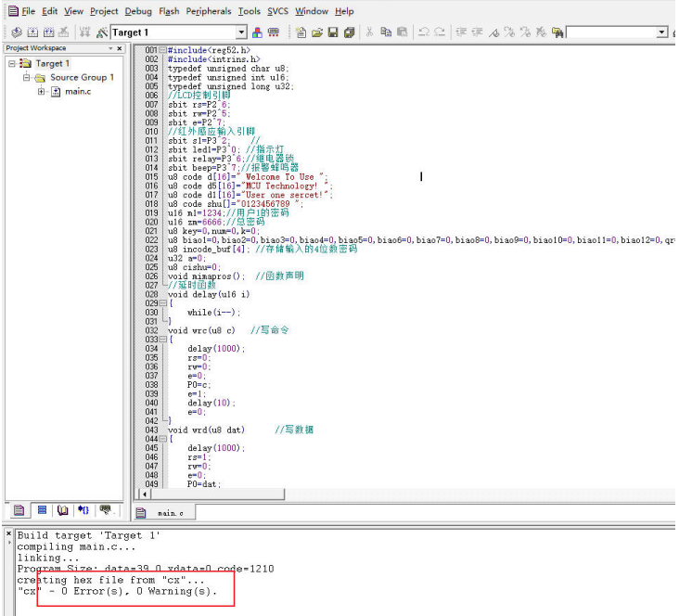Viewport: 692px width, 616px height.
Task: Select main.c in the project tree
Action: click(x=78, y=91)
